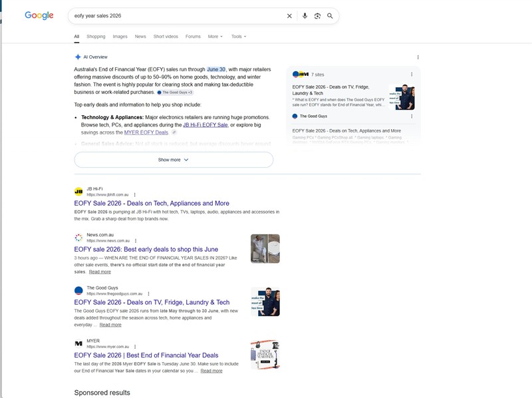Switch to the Forums tab
This screenshot has height=398, width=532.
[x=193, y=37]
